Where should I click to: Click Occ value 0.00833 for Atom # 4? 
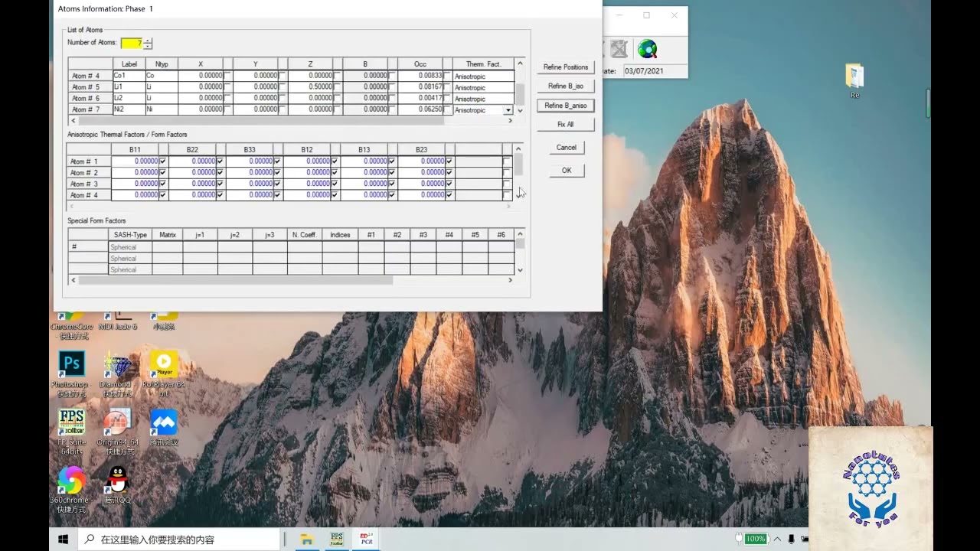click(x=420, y=75)
